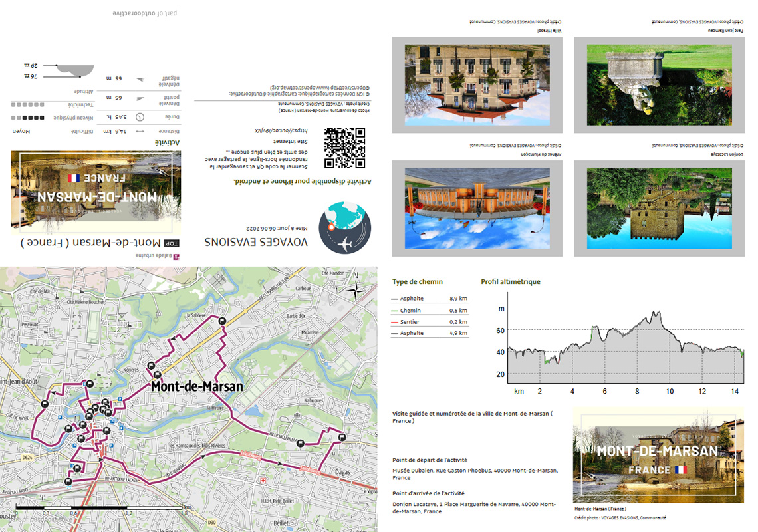Click the compass rose on the map
Screen dimensions: 758x532
coord(356,290)
